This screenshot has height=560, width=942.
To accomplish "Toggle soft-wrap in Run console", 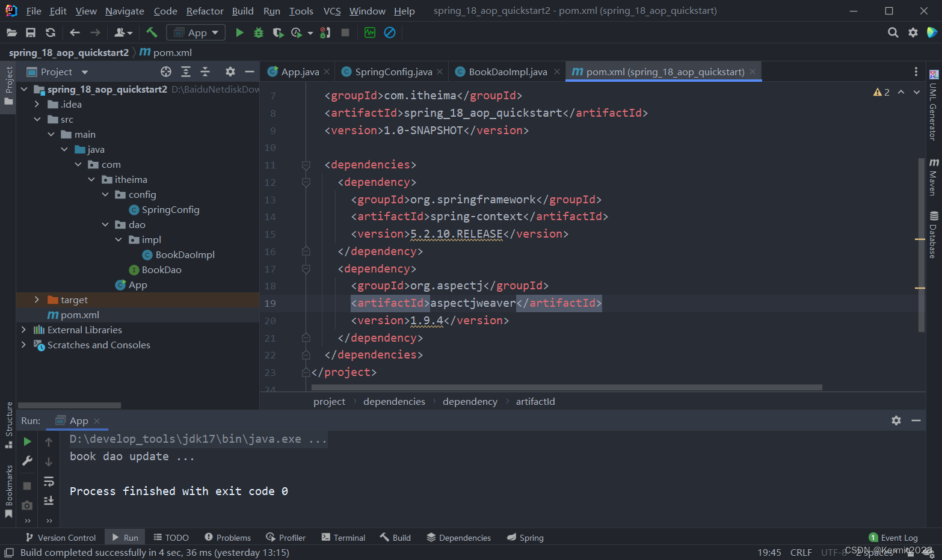I will pyautogui.click(x=49, y=481).
